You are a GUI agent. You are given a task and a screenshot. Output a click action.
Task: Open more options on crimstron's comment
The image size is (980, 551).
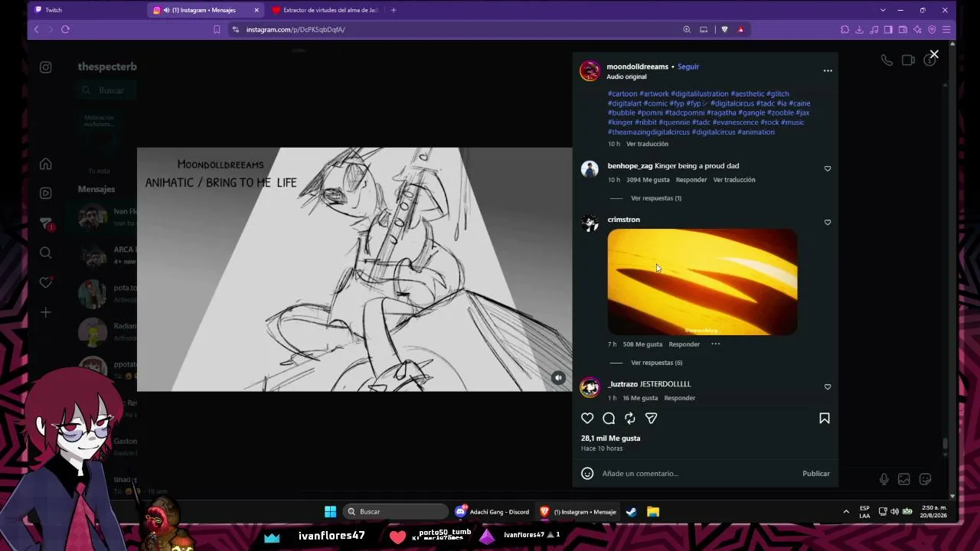(x=715, y=344)
